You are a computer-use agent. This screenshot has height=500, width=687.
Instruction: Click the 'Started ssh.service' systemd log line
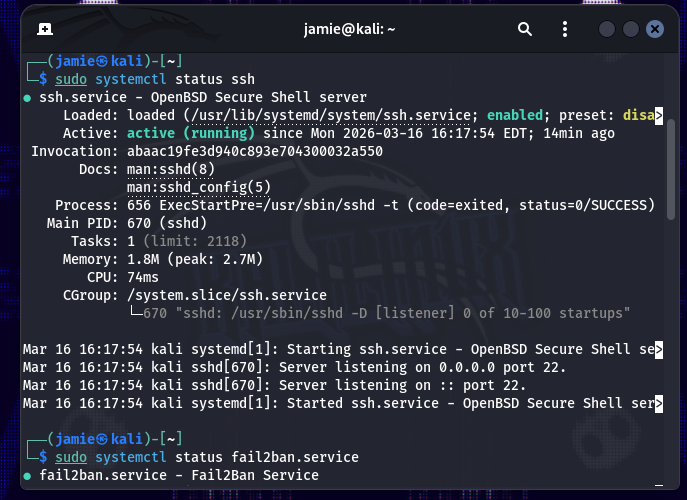coord(343,403)
